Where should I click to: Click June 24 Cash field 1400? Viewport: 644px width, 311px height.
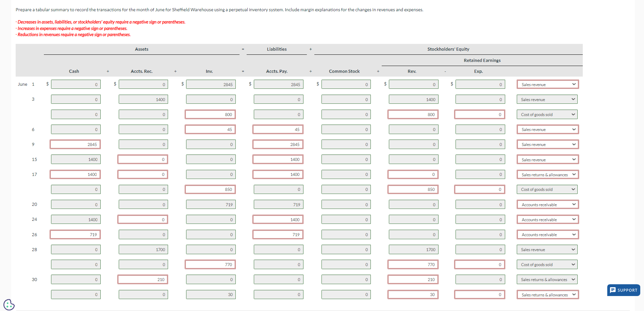(76, 219)
